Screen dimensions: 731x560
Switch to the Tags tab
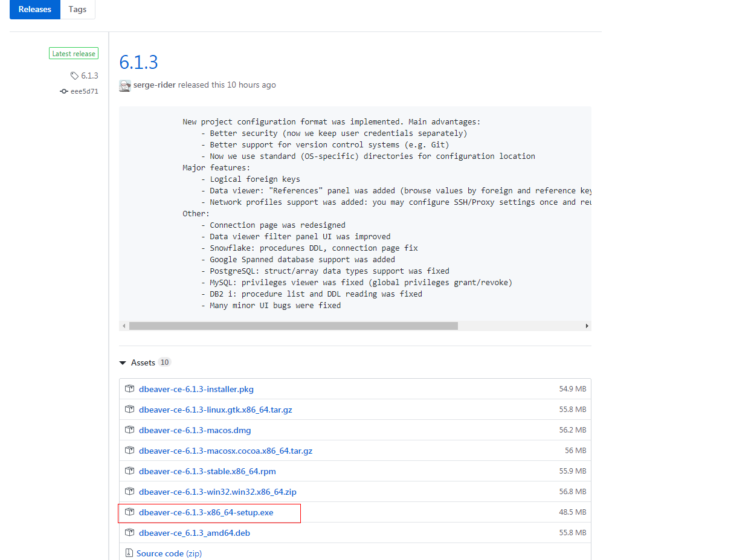coord(77,9)
